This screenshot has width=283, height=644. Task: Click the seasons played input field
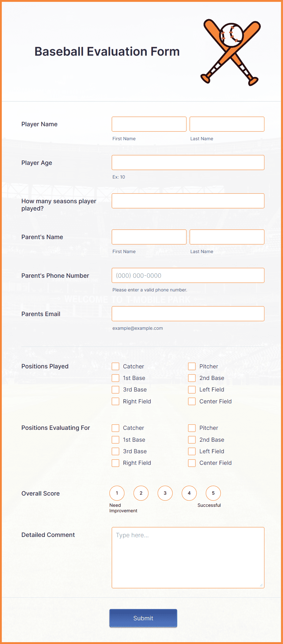pyautogui.click(x=188, y=201)
